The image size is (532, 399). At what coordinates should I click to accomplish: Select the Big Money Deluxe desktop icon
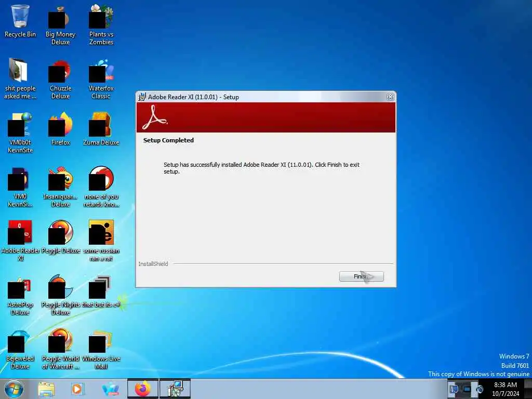pyautogui.click(x=60, y=25)
